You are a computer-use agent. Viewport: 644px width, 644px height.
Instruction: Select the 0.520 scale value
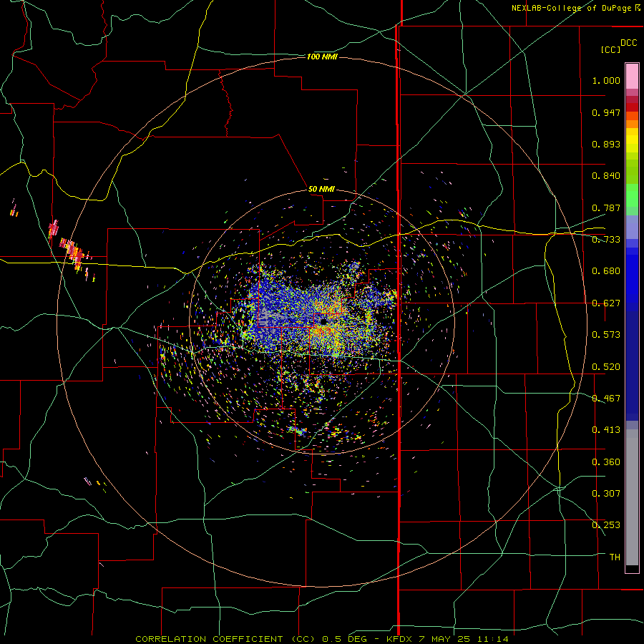point(606,367)
